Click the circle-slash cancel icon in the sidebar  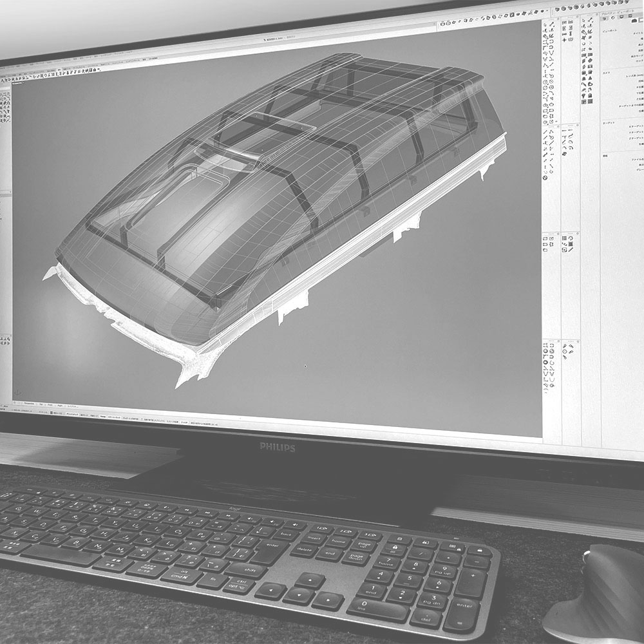[545, 176]
